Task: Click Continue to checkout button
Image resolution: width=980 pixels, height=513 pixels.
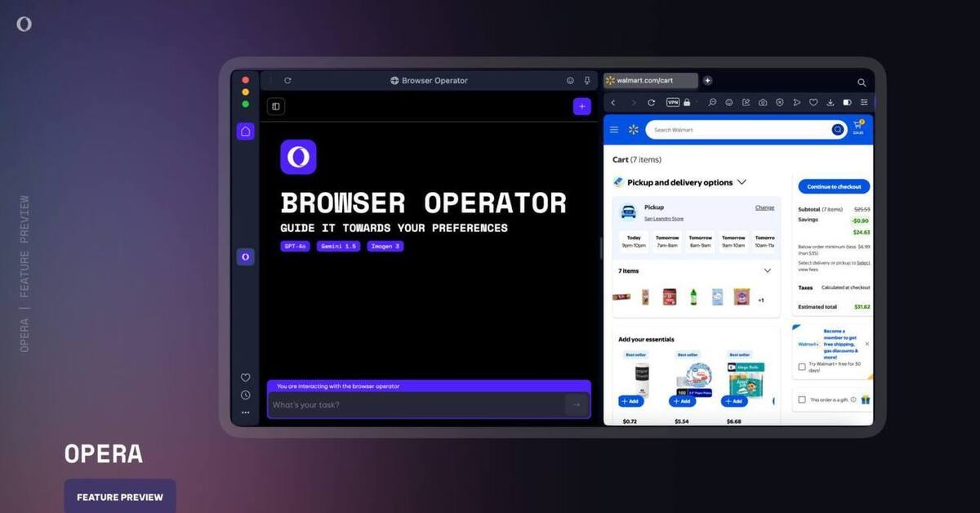Action: point(834,186)
